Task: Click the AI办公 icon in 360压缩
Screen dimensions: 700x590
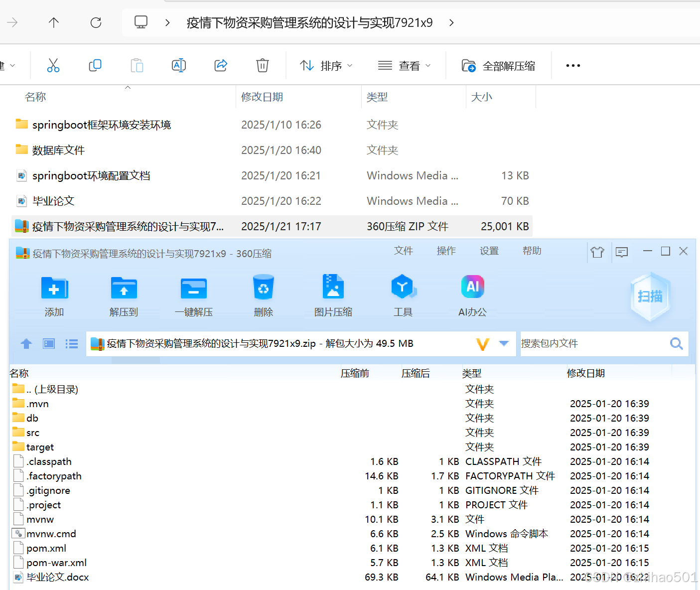Action: coord(472,287)
